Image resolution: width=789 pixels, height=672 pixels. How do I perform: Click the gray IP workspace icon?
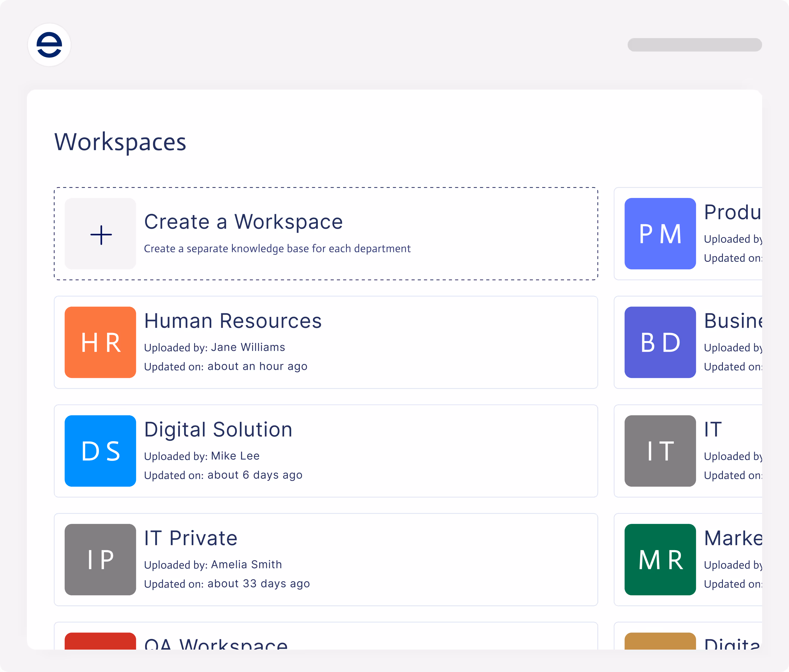pyautogui.click(x=101, y=559)
